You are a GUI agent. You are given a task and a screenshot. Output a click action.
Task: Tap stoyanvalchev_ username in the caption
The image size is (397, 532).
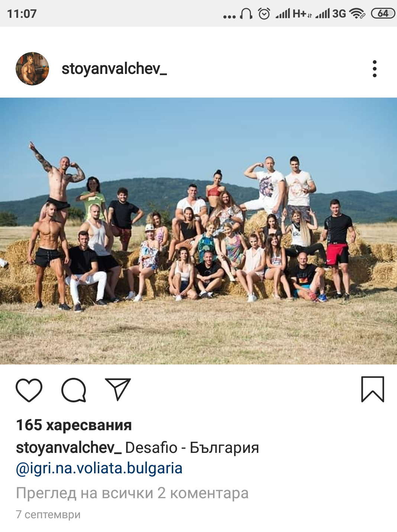[x=69, y=448]
